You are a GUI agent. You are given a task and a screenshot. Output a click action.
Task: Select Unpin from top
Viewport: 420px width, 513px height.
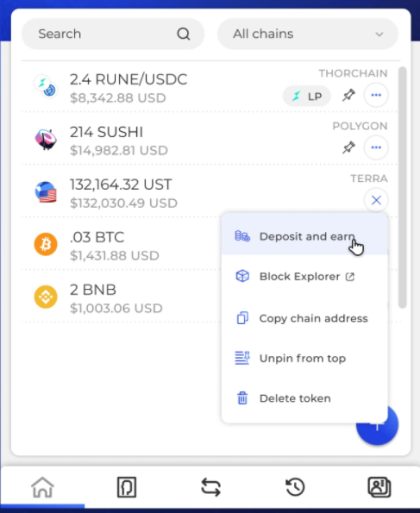[x=304, y=359]
